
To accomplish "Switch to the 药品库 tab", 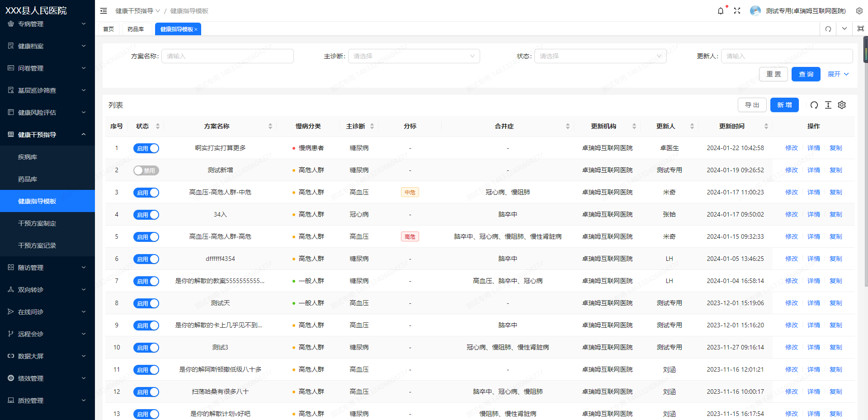I will coord(136,29).
